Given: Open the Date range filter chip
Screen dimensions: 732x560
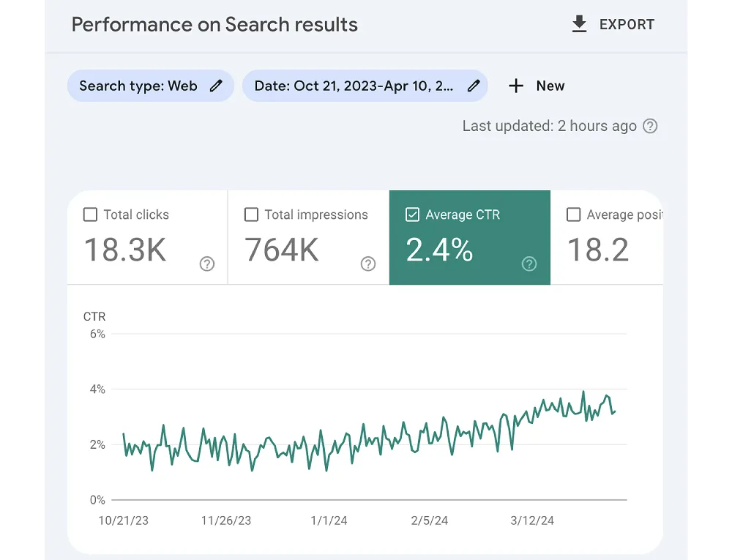Looking at the screenshot, I should [x=354, y=86].
